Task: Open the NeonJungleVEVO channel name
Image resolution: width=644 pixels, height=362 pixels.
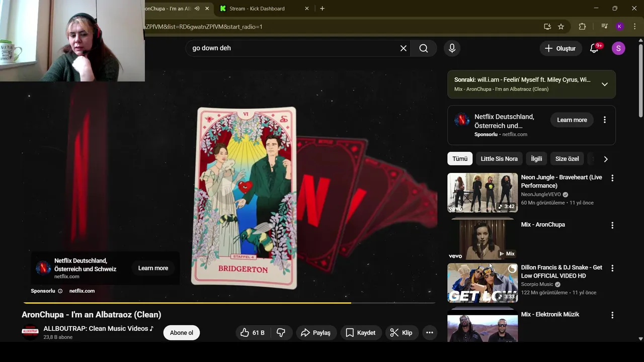Action: 541,195
